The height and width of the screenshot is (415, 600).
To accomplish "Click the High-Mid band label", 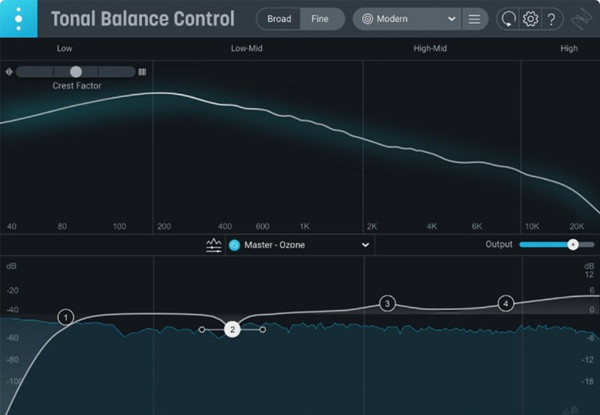I will coord(430,49).
